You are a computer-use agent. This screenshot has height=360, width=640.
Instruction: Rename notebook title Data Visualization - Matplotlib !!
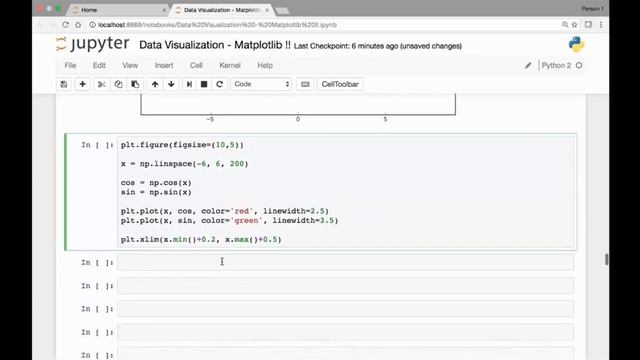pyautogui.click(x=215, y=45)
